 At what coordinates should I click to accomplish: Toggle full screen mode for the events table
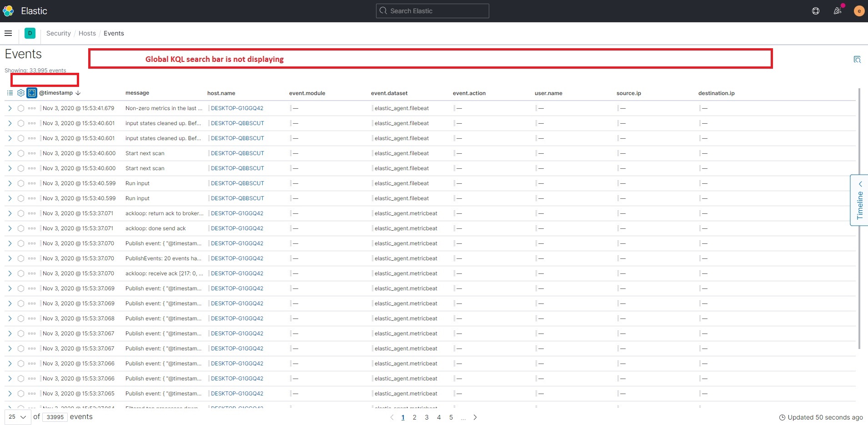(x=31, y=93)
